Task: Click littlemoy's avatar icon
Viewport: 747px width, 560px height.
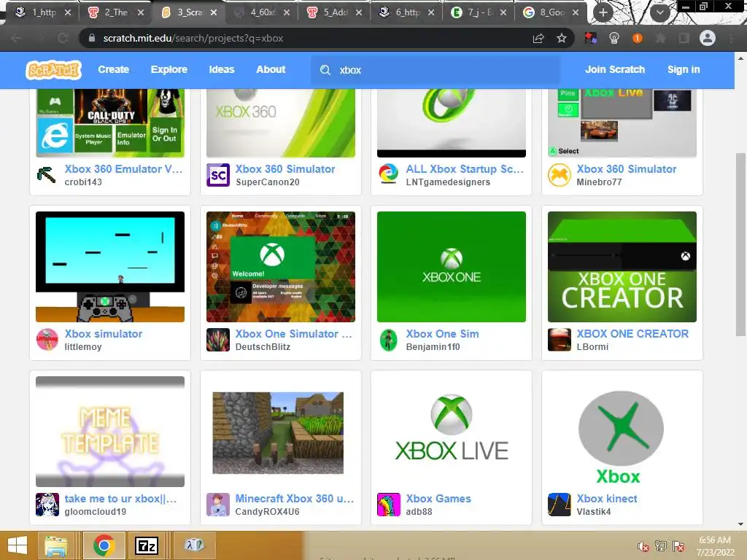Action: coord(47,340)
